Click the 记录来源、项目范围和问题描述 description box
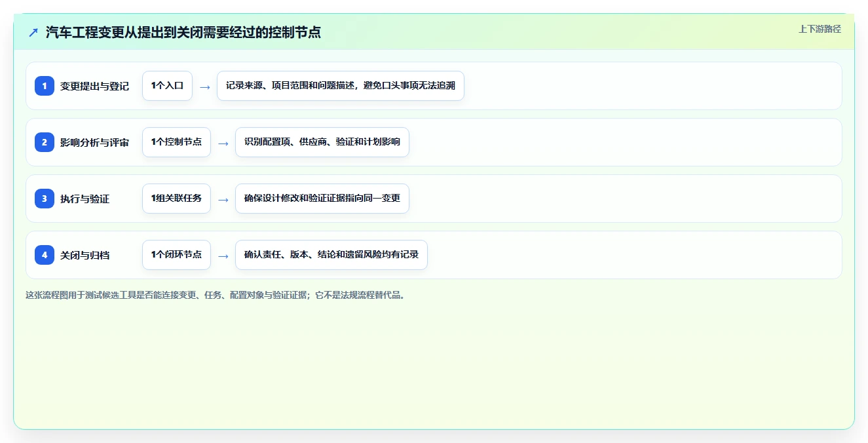868x443 pixels. (341, 86)
